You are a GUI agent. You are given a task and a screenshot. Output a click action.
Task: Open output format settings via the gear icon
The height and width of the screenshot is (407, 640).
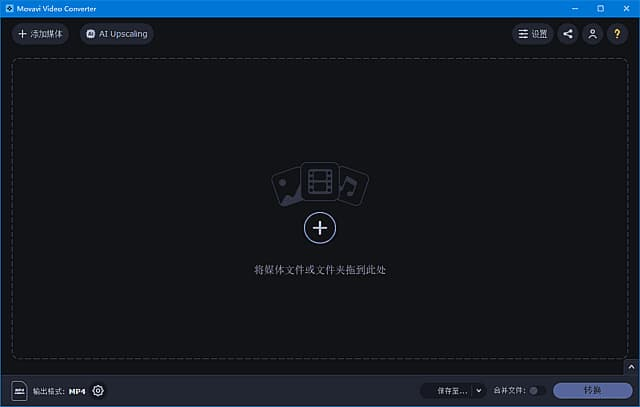tap(98, 391)
